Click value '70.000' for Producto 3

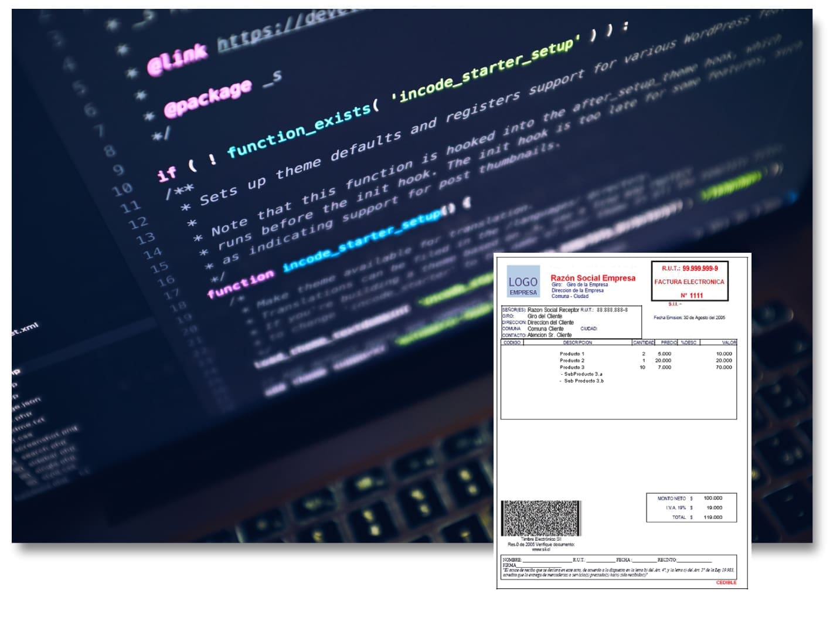click(x=724, y=368)
